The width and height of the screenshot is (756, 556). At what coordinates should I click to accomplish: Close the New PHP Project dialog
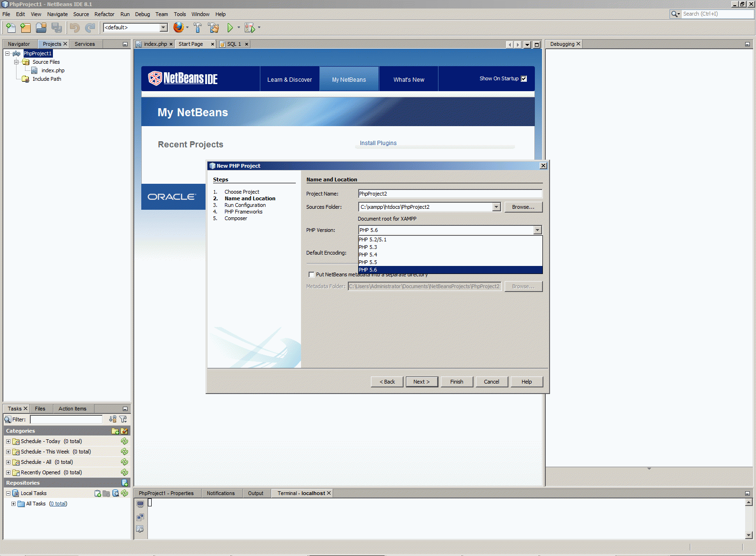click(543, 166)
